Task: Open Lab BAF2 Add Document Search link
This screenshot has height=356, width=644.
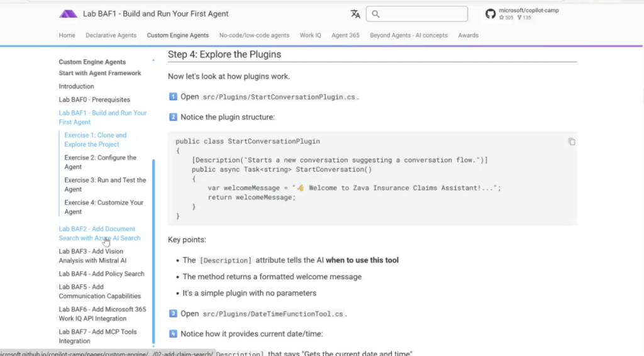Action: 99,233
